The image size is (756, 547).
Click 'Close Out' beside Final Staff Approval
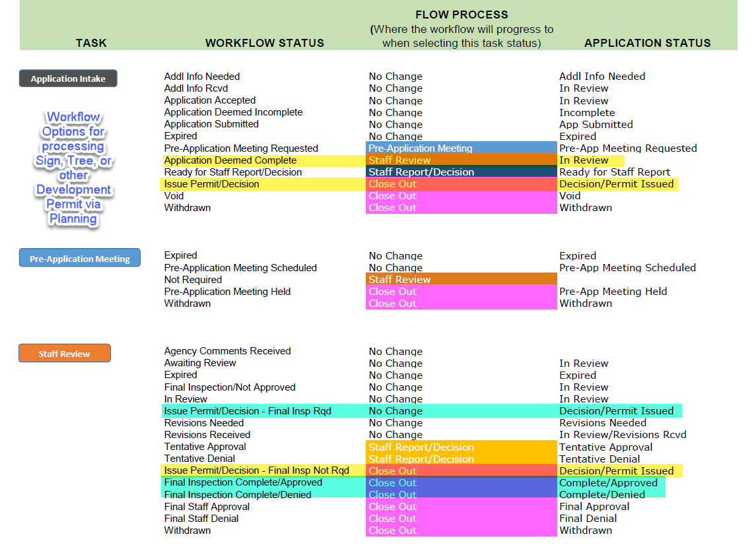462,507
